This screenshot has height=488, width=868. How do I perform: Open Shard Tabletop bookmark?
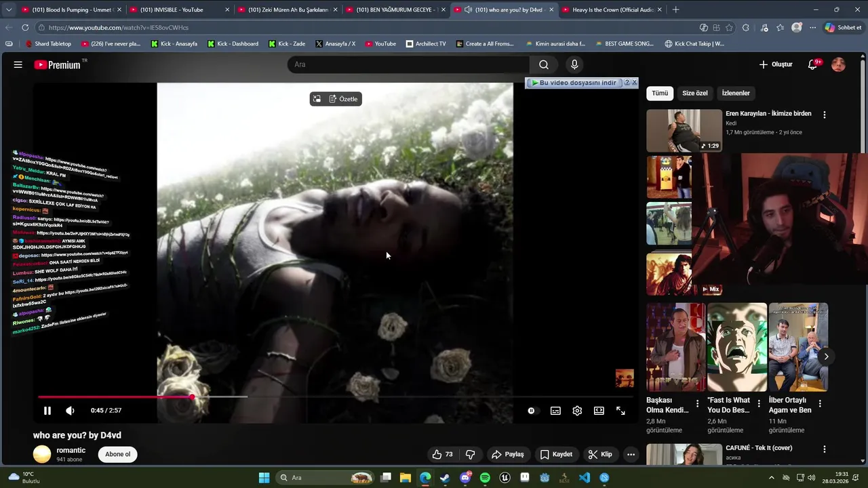(x=48, y=43)
